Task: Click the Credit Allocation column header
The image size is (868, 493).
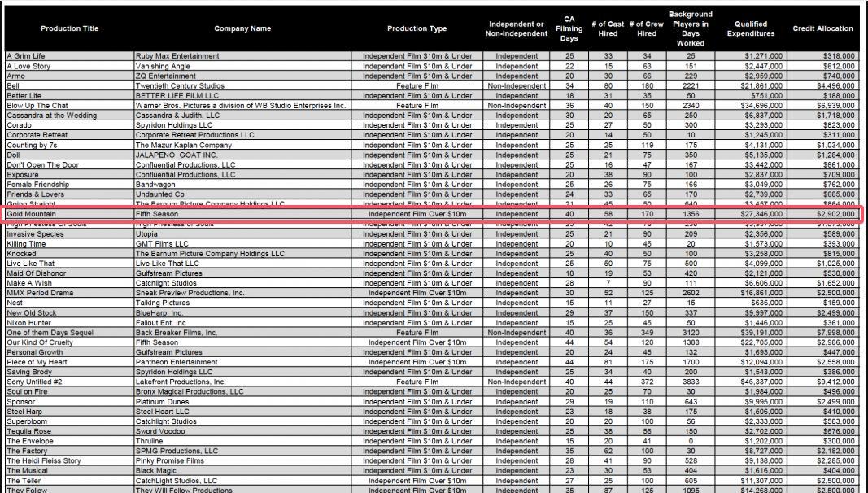Action: pyautogui.click(x=822, y=28)
